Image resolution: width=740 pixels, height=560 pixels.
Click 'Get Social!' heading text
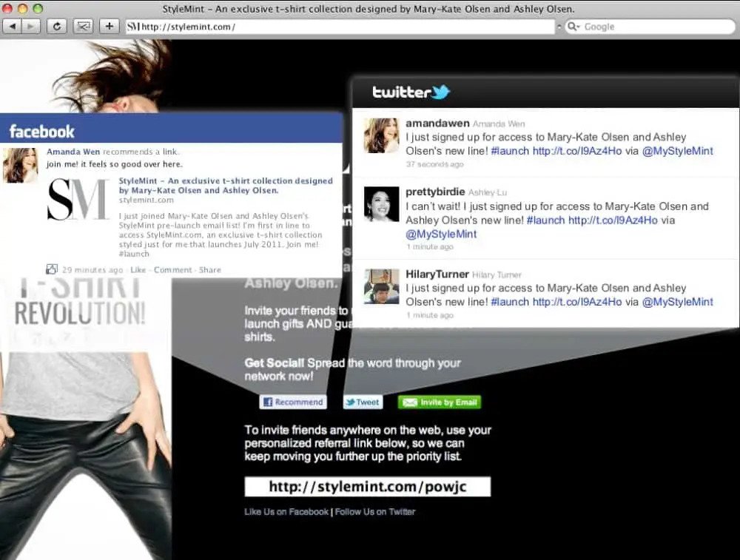point(275,363)
